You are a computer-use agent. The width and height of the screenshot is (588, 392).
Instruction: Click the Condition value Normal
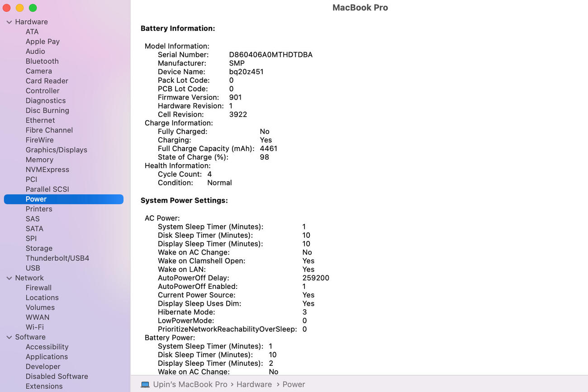tap(219, 183)
